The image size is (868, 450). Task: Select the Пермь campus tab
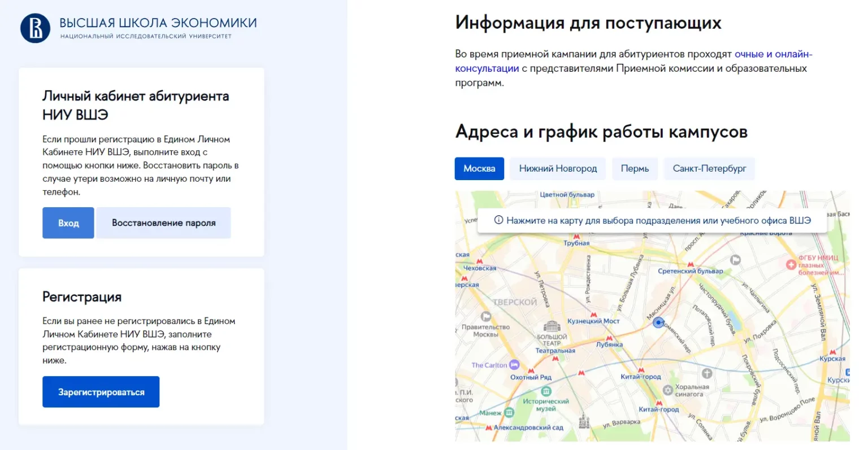pyautogui.click(x=635, y=169)
